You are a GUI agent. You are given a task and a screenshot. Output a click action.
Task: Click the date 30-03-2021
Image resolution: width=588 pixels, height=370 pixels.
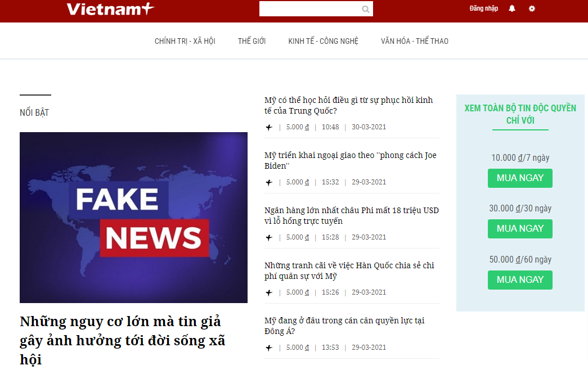point(369,127)
